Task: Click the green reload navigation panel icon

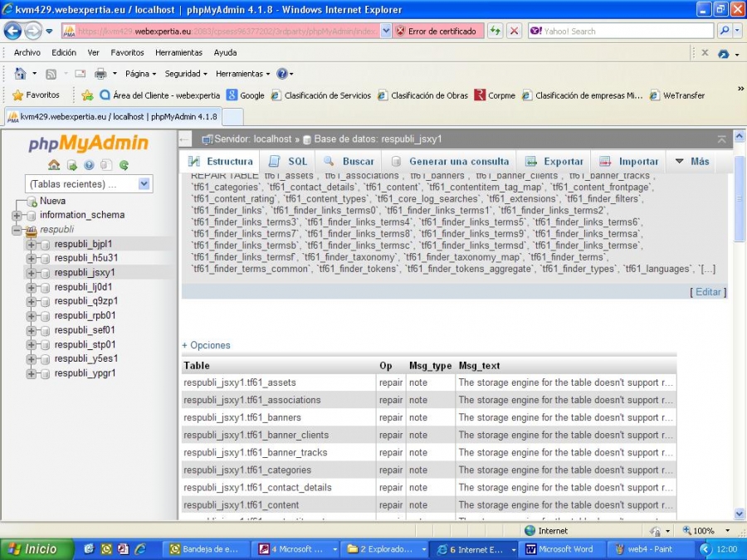Action: pos(124,165)
